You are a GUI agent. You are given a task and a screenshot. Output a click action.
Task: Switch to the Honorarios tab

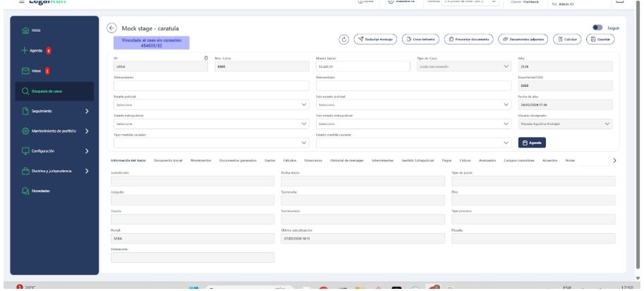(x=303, y=160)
